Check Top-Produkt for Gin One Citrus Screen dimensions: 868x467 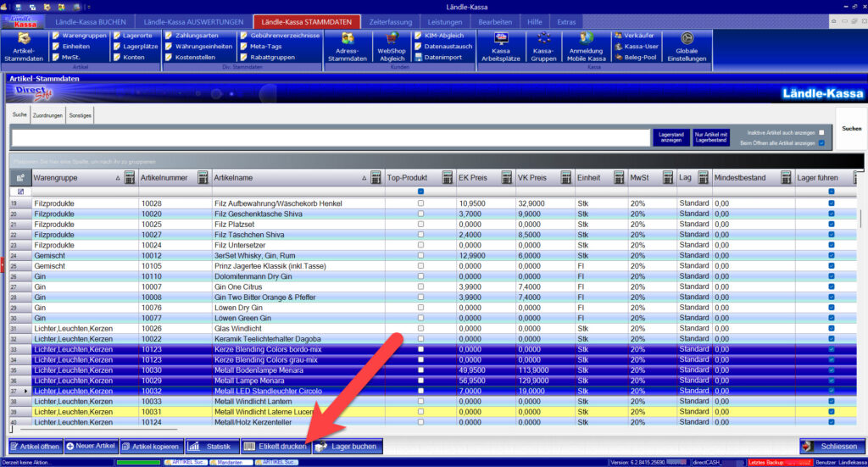pyautogui.click(x=420, y=286)
